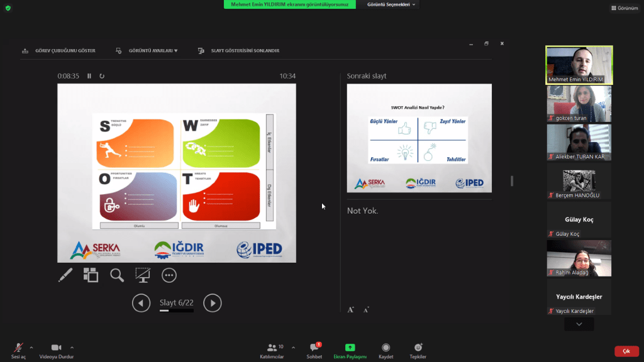Select the pen and laser pointer tool
Viewport: 644px width, 362px height.
pyautogui.click(x=65, y=275)
